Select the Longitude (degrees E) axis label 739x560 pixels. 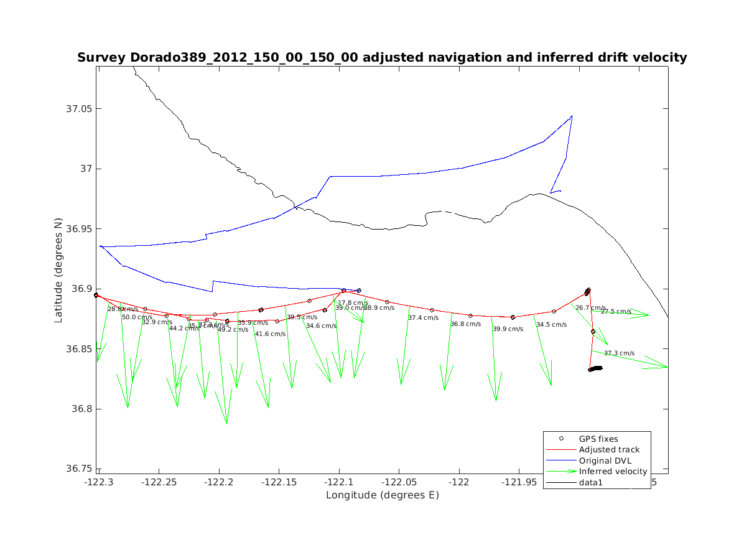[382, 495]
